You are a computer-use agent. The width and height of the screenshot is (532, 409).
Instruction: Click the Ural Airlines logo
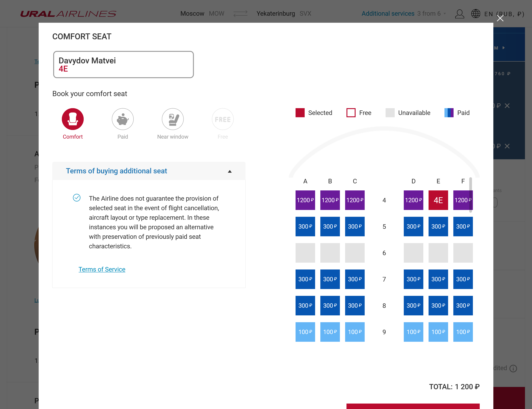coord(68,14)
